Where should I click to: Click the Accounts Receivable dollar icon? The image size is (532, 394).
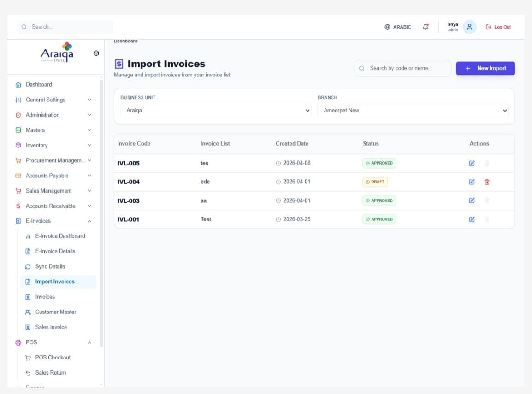coord(18,206)
